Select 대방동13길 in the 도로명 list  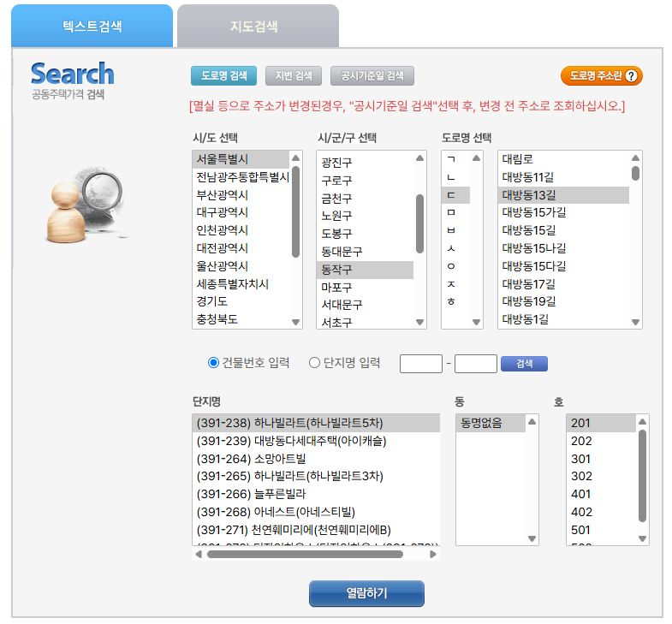pos(563,195)
